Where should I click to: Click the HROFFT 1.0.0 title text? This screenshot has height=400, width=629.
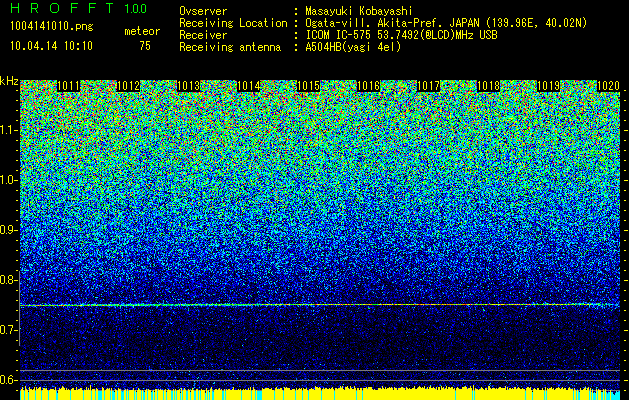pos(79,8)
